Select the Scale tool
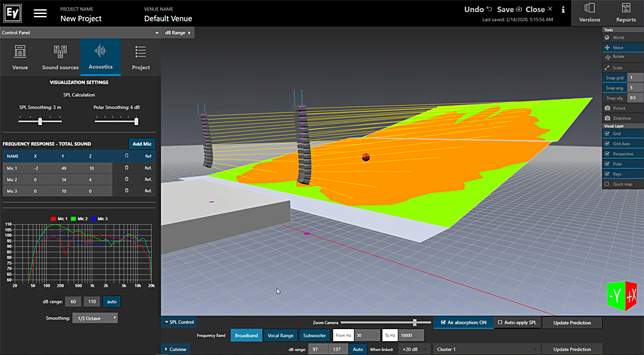The height and width of the screenshot is (355, 644). point(617,68)
